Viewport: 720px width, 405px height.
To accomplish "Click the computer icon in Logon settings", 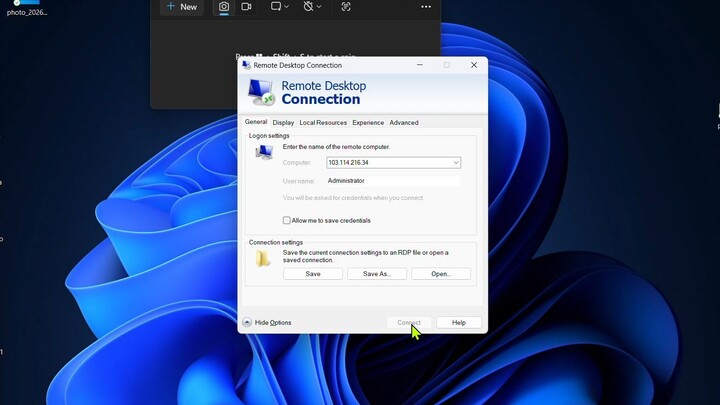I will (x=264, y=152).
